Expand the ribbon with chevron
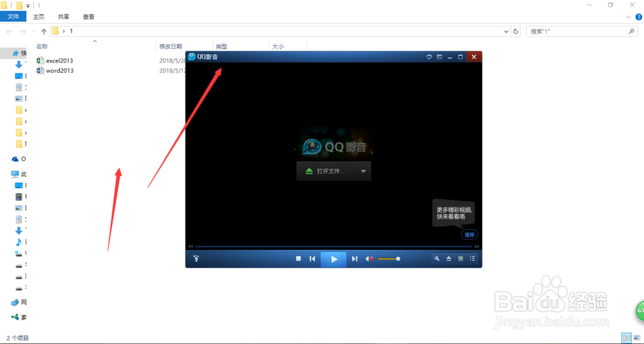This screenshot has width=644, height=344. tap(629, 17)
